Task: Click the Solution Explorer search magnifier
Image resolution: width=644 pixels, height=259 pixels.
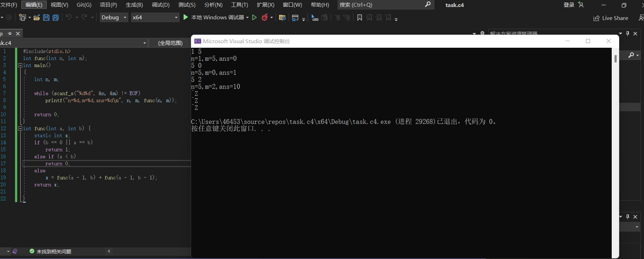Action: tap(631, 55)
